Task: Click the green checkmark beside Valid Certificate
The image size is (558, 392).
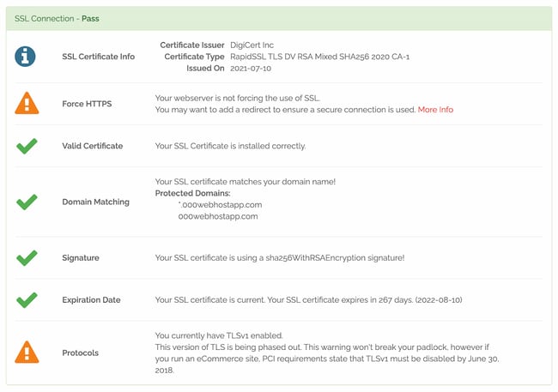Action: (27, 146)
